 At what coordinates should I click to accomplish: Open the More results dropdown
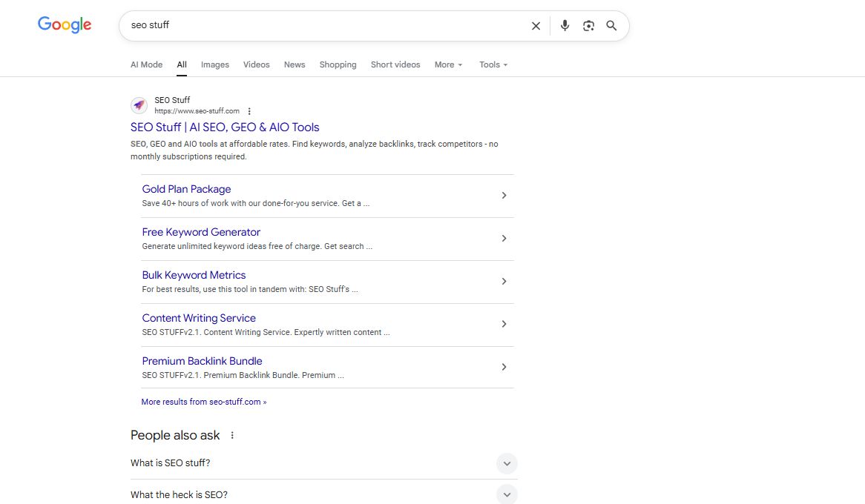pos(448,64)
